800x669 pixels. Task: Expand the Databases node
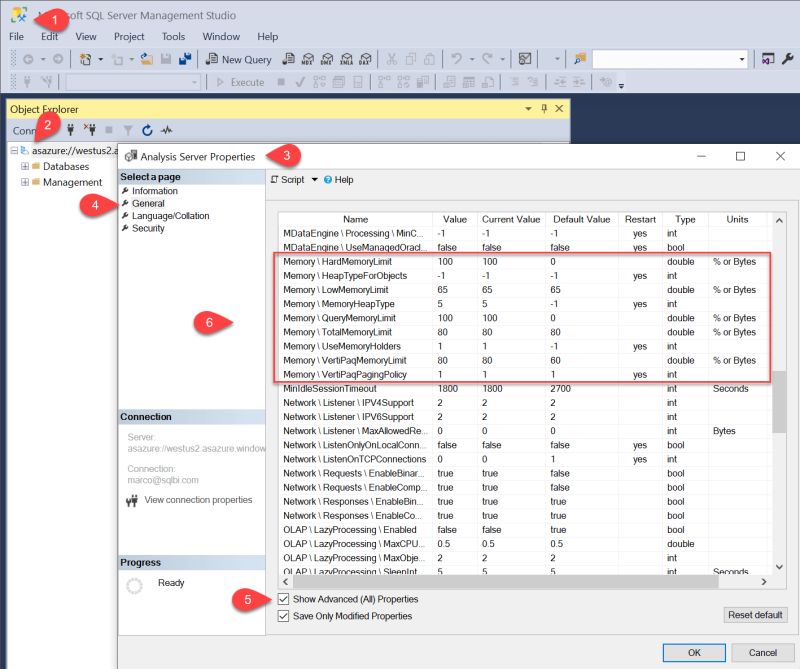click(24, 166)
